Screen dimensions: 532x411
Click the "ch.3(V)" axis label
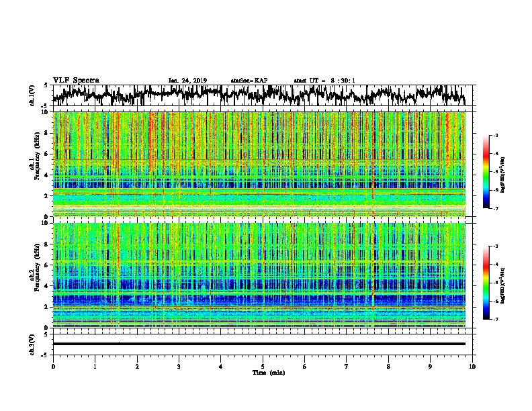point(32,345)
